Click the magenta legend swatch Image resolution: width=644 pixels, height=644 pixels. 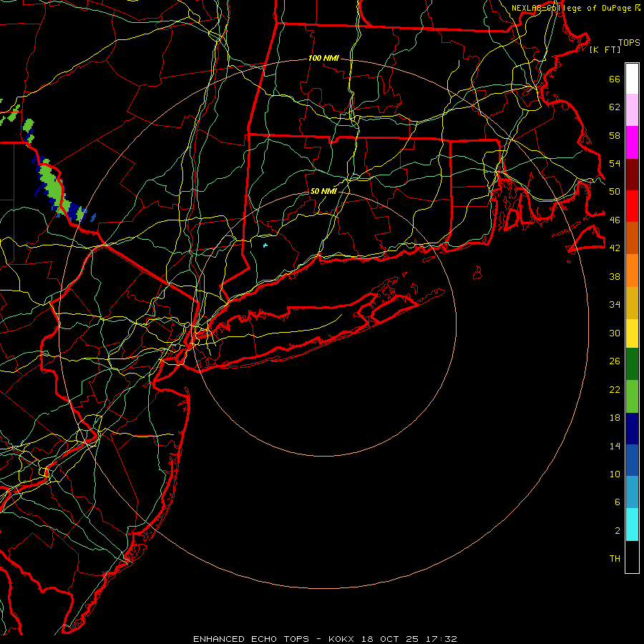632,142
